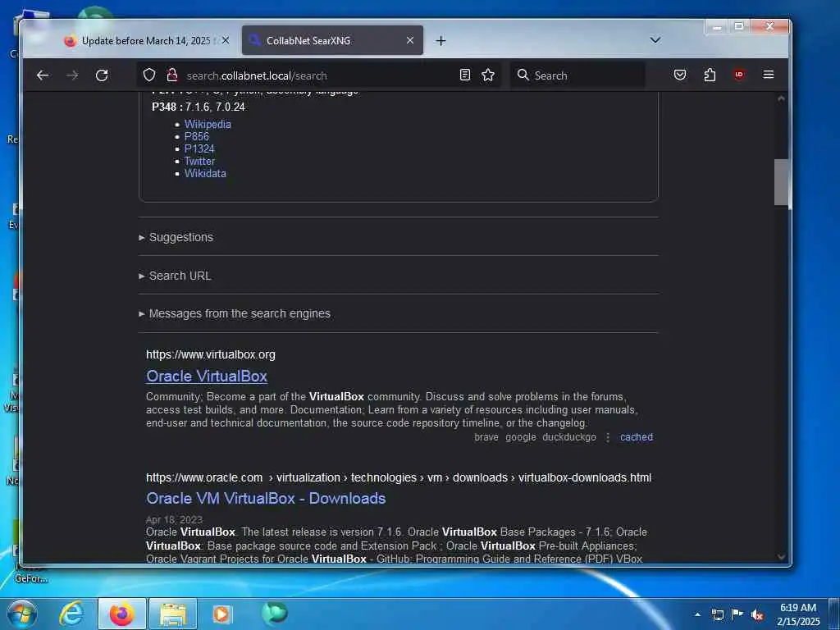Image resolution: width=840 pixels, height=630 pixels.
Task: Open tracking protection shield icon
Action: click(149, 75)
